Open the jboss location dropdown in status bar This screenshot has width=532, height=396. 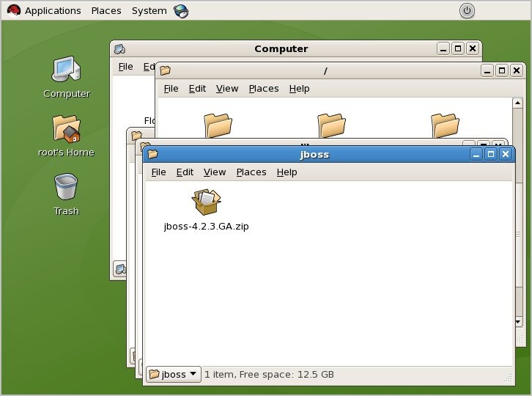[x=174, y=374]
